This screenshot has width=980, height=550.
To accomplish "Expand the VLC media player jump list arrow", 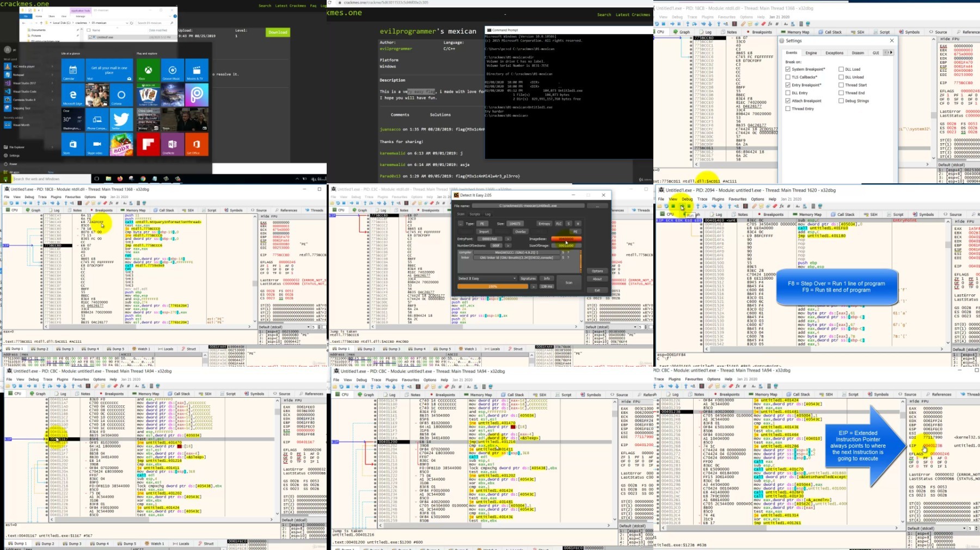I will click(52, 66).
